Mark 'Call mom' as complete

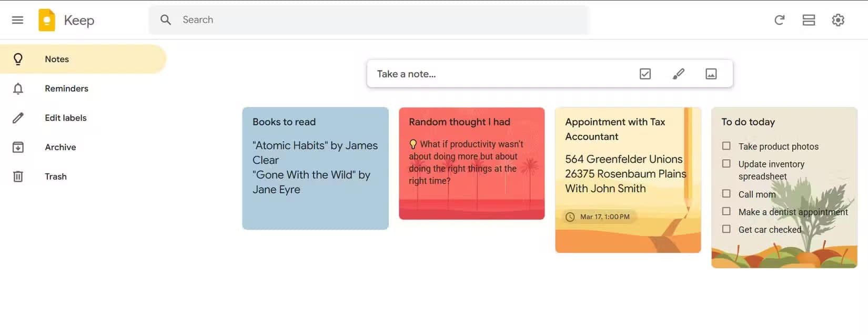coord(726,194)
